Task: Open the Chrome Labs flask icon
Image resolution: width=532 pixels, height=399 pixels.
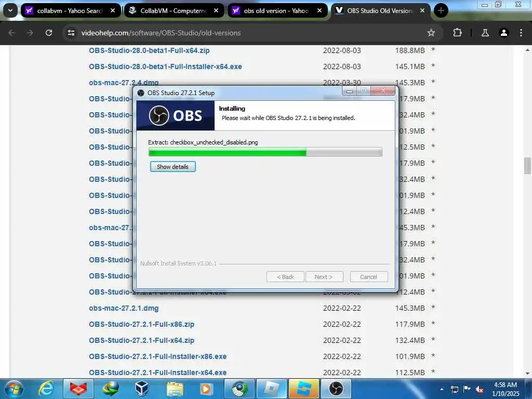Action: coord(485,33)
